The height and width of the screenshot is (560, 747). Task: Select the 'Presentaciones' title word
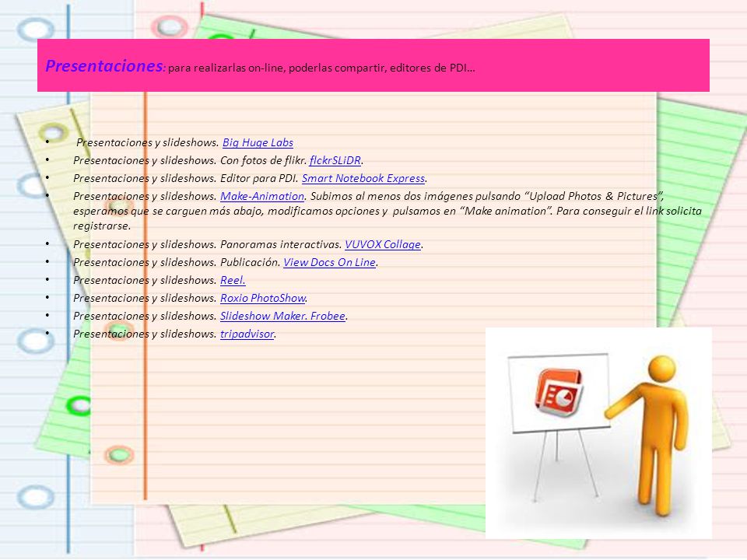coord(103,65)
